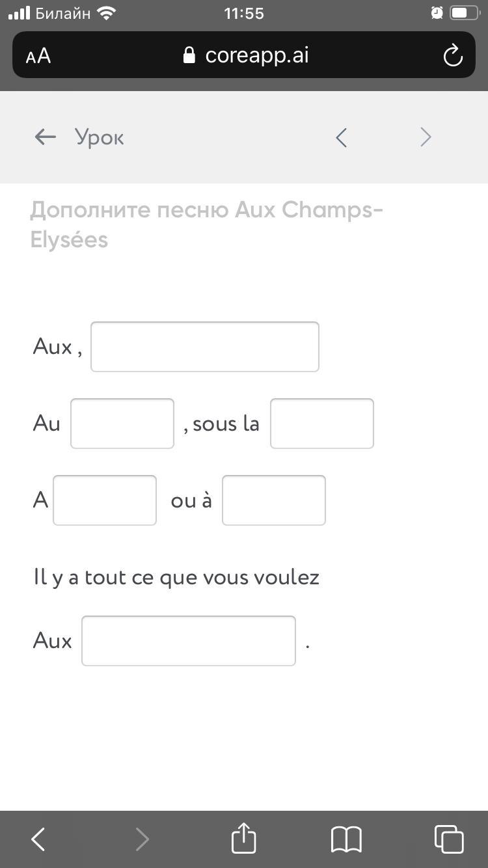Go to next lesson step chevron
Viewport: 488px width, 868px height.
click(x=426, y=137)
